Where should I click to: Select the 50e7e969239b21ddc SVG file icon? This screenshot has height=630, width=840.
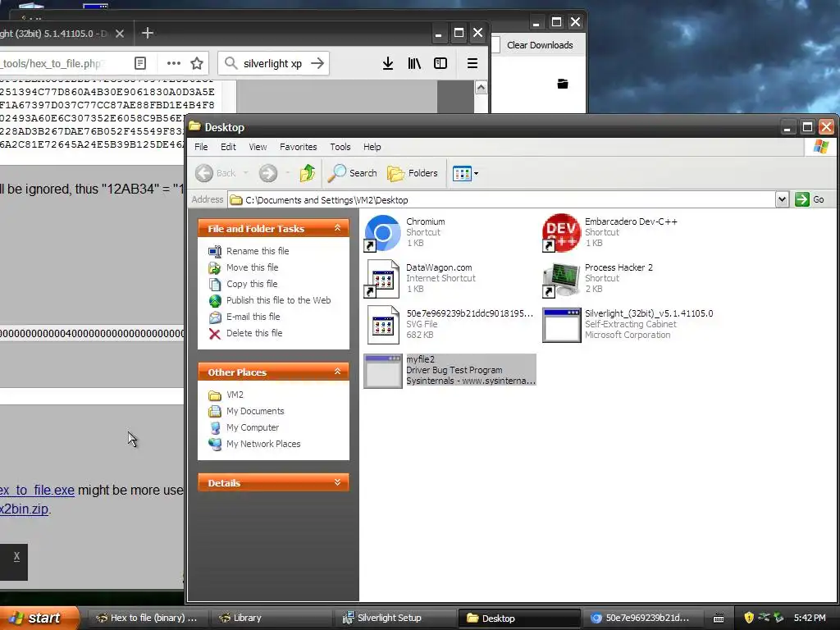coord(384,325)
